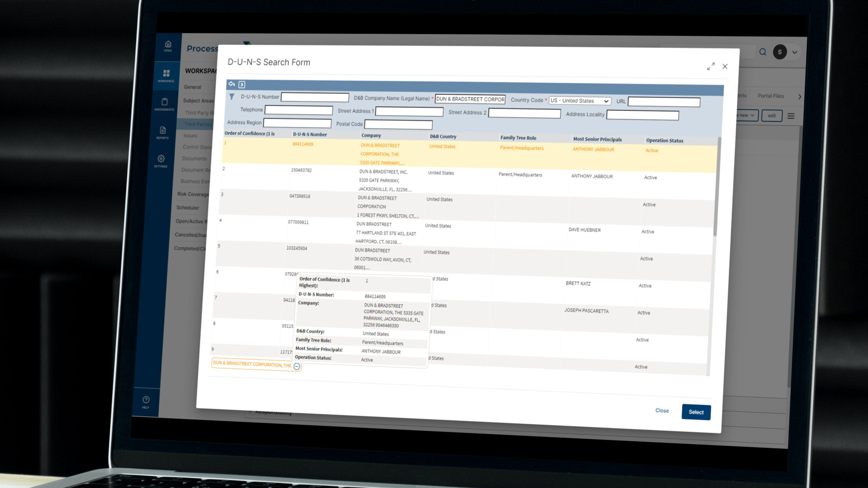Image resolution: width=868 pixels, height=488 pixels.
Task: Click the back navigation arrow icon
Action: [x=231, y=84]
